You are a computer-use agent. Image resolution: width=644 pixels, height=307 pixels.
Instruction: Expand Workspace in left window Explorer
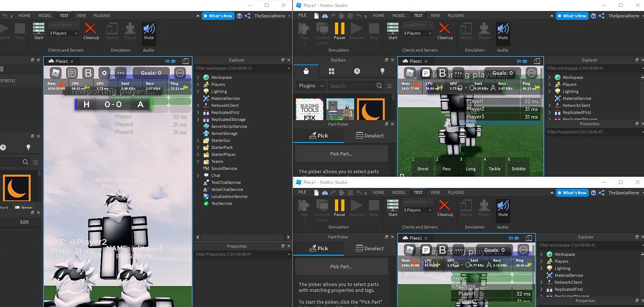(x=198, y=77)
